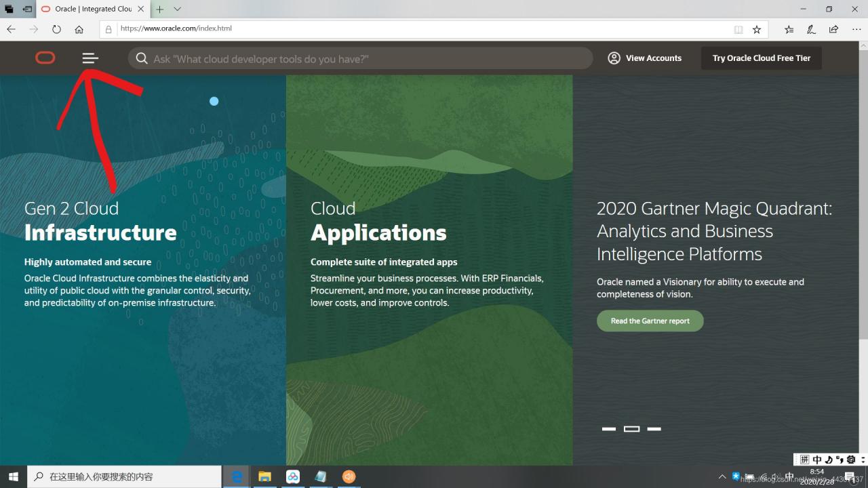The height and width of the screenshot is (488, 868).
Task: Click Read the Gartner report button
Action: click(650, 321)
